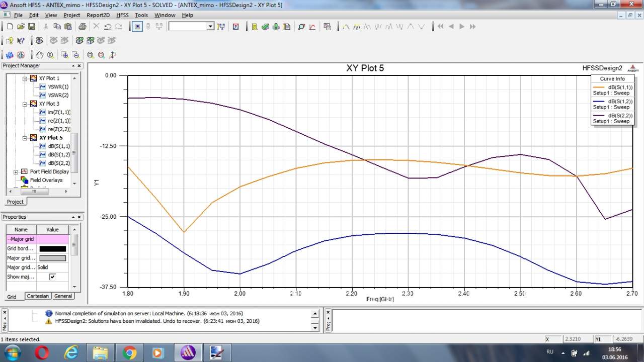Click the What's This help cursor icon

click(x=21, y=41)
